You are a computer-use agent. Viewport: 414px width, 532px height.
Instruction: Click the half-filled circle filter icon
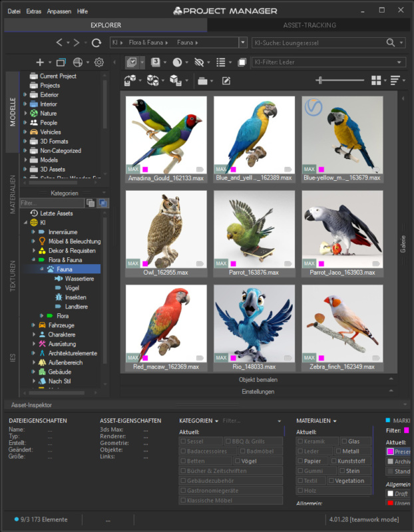coord(177,62)
